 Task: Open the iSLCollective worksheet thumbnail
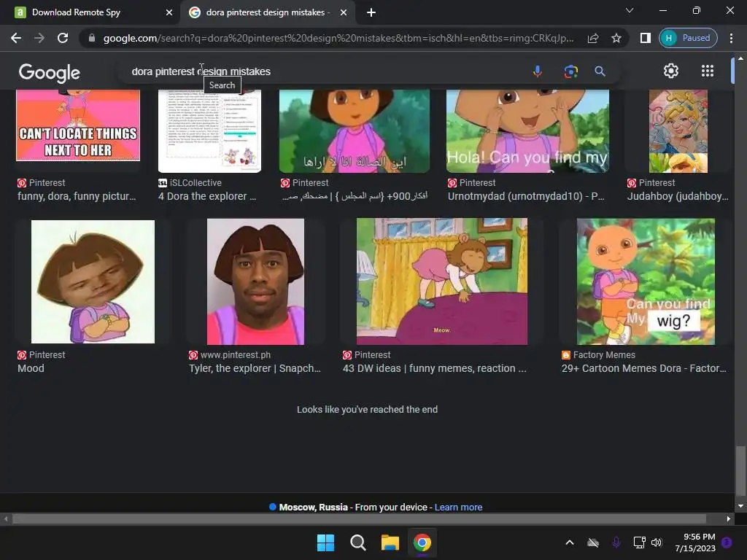point(209,131)
